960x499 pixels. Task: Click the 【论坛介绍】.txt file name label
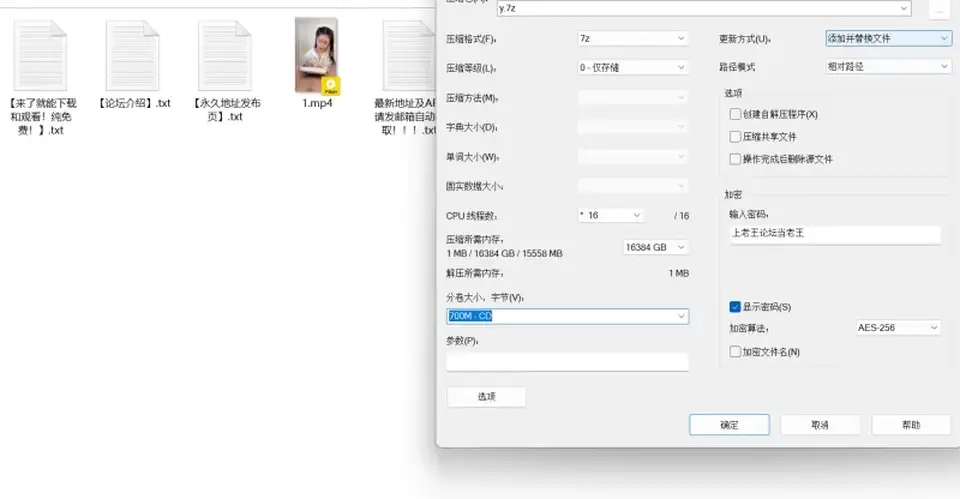[133, 103]
